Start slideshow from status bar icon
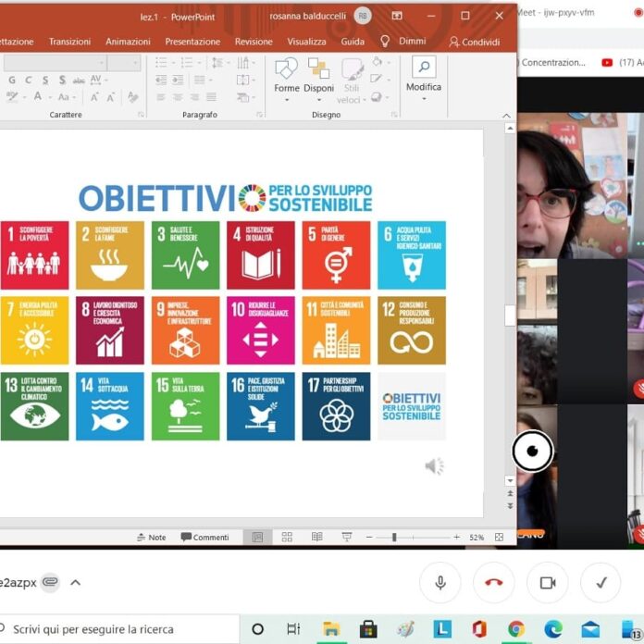 point(347,537)
